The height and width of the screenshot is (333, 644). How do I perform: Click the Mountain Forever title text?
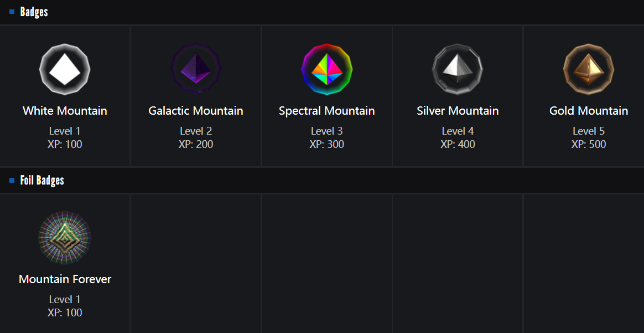(65, 279)
